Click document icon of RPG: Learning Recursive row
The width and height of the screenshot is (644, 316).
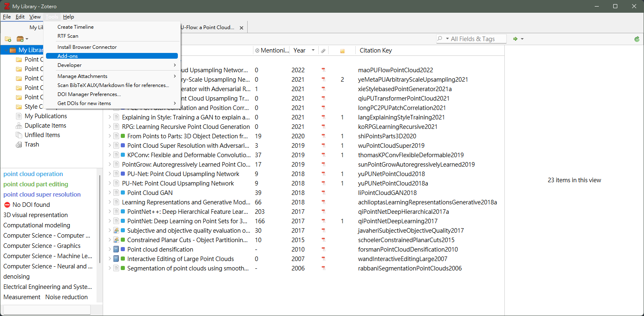pos(116,127)
